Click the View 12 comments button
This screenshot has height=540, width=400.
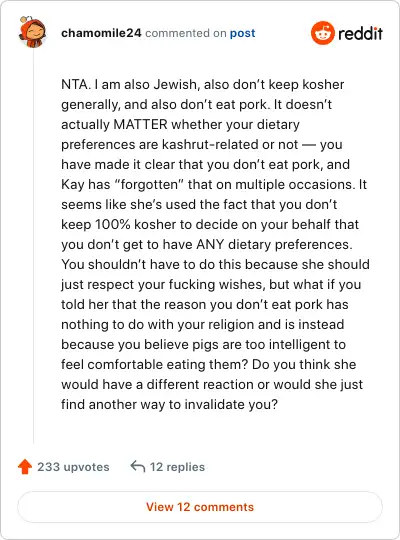(x=200, y=507)
